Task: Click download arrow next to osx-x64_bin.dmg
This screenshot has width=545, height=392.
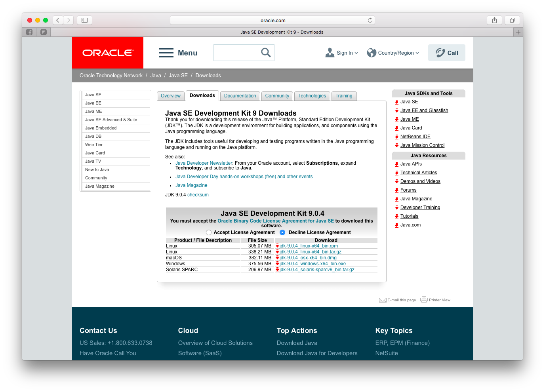Action: tap(278, 258)
